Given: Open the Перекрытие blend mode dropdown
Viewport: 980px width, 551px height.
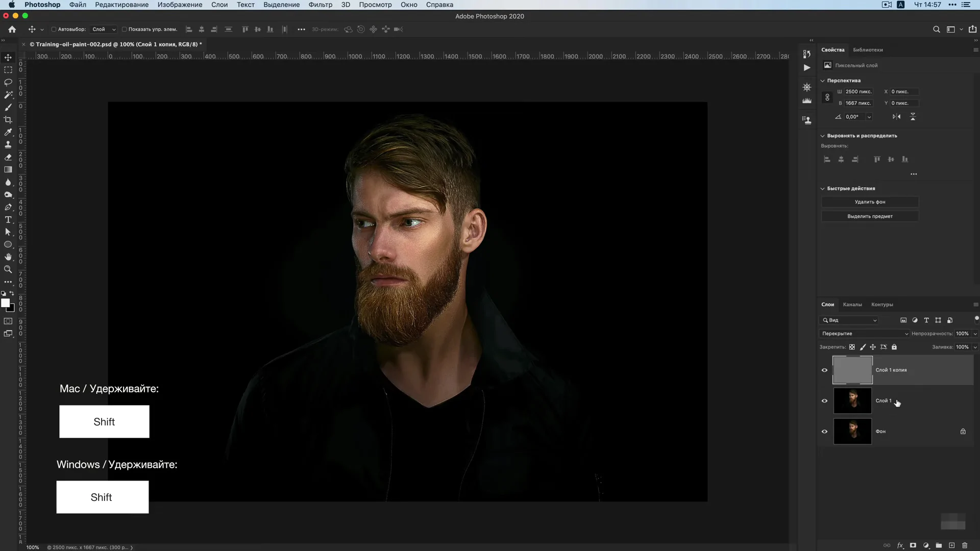Looking at the screenshot, I should [x=865, y=334].
